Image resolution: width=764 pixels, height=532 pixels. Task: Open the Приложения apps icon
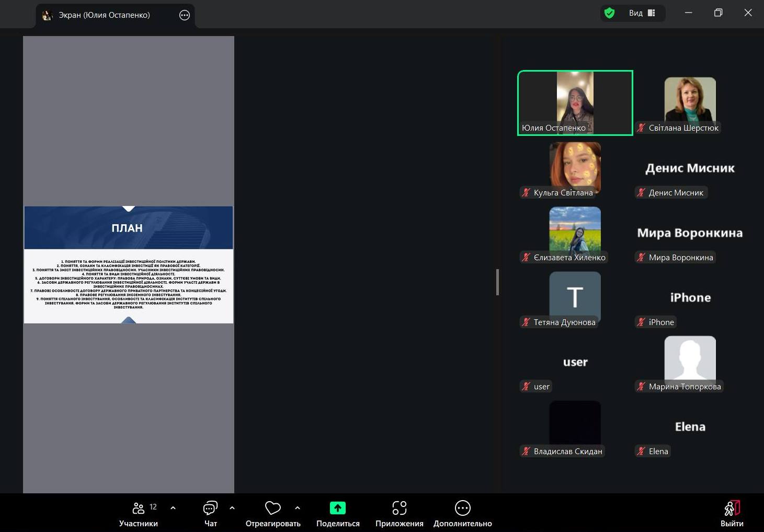(x=399, y=508)
